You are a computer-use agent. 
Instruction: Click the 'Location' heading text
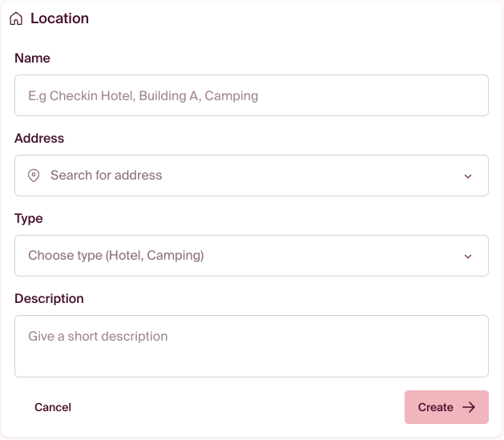pyautogui.click(x=59, y=18)
